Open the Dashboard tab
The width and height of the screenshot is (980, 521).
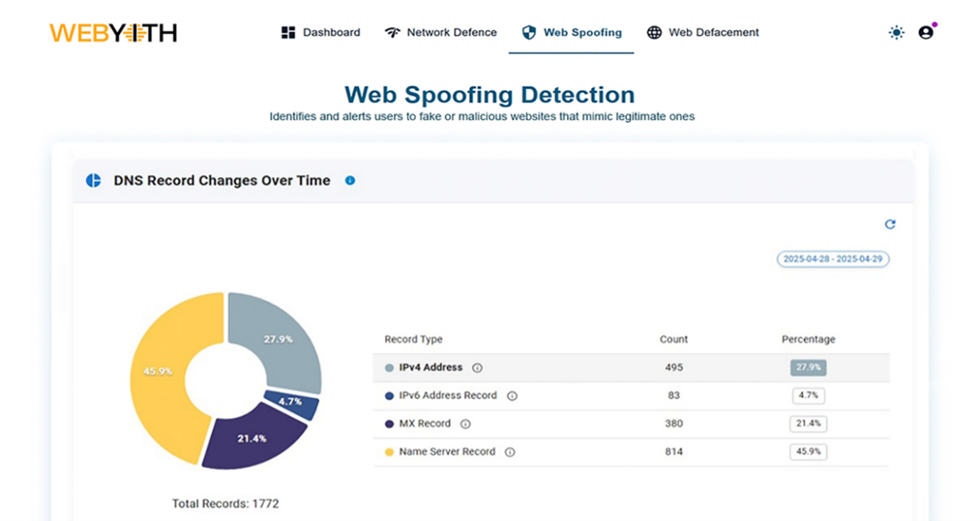click(x=321, y=33)
